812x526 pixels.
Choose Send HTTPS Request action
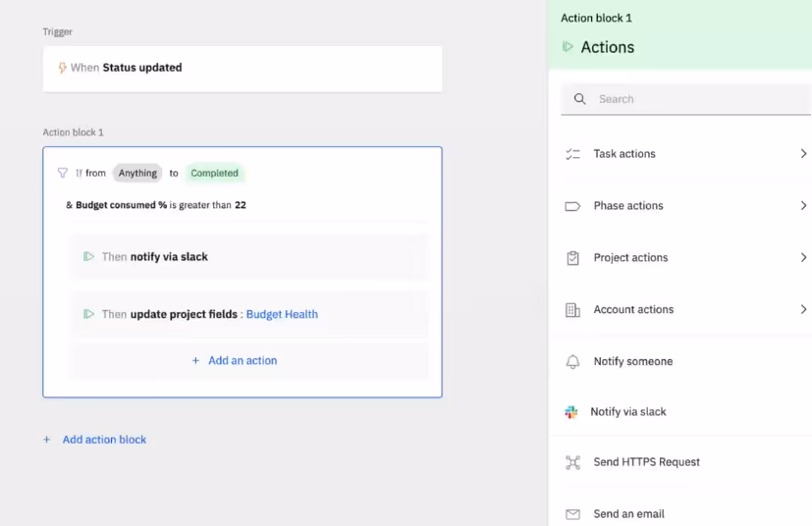[x=685, y=462]
